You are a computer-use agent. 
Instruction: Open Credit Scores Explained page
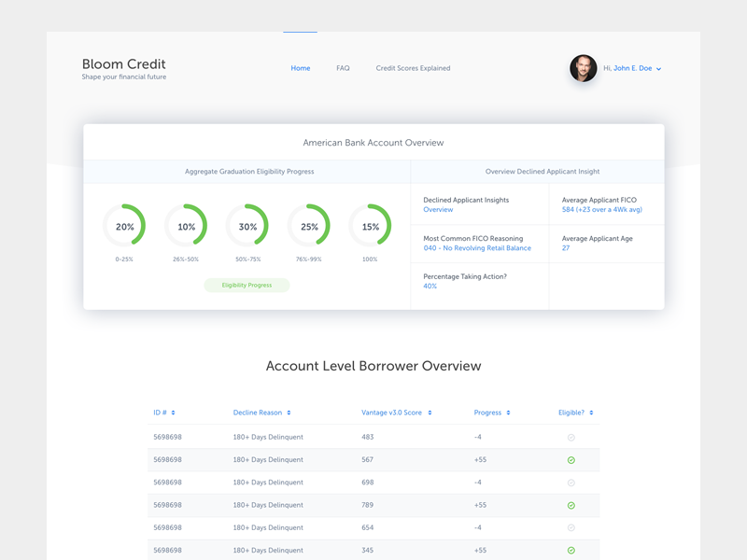[413, 68]
